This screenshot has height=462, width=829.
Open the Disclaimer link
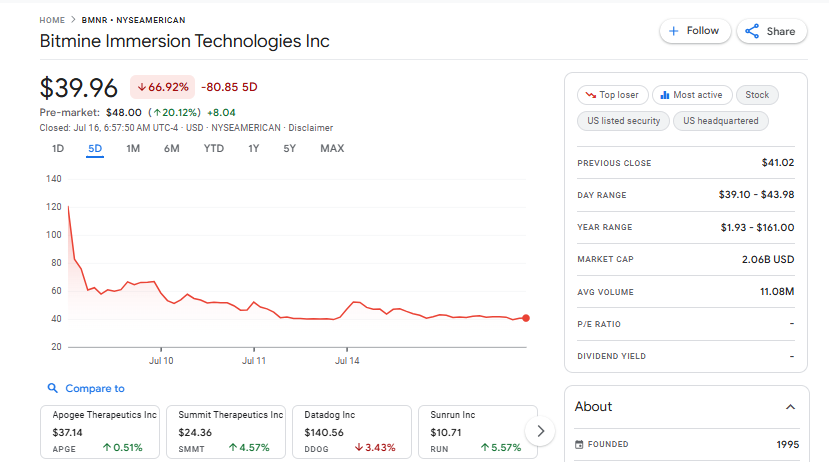(310, 128)
